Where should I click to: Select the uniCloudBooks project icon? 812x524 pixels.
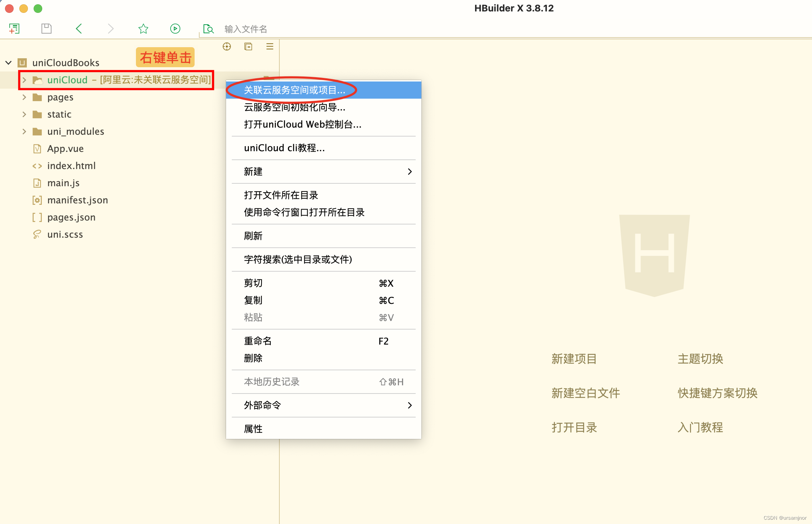click(x=22, y=63)
